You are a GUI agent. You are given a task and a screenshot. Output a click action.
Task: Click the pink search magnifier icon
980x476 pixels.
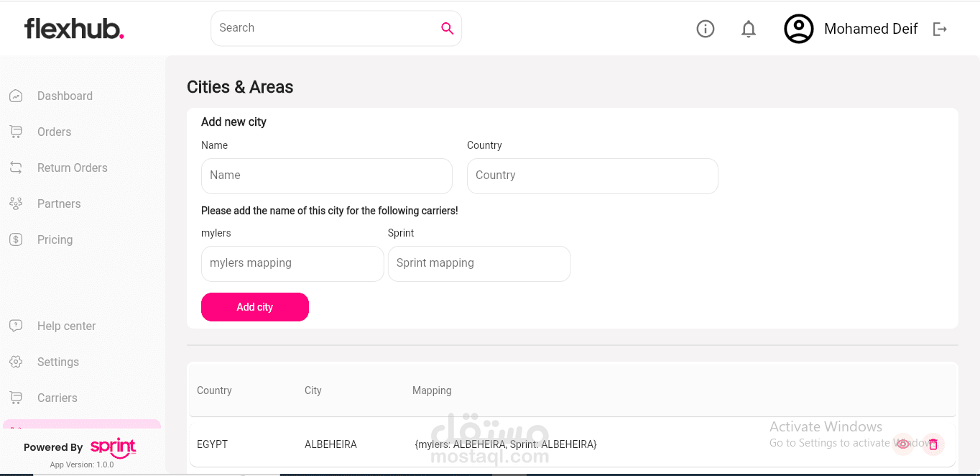[x=447, y=27]
